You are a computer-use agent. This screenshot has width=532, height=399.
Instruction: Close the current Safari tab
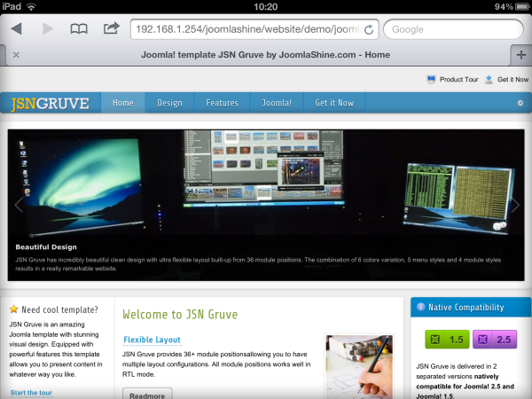click(x=16, y=55)
